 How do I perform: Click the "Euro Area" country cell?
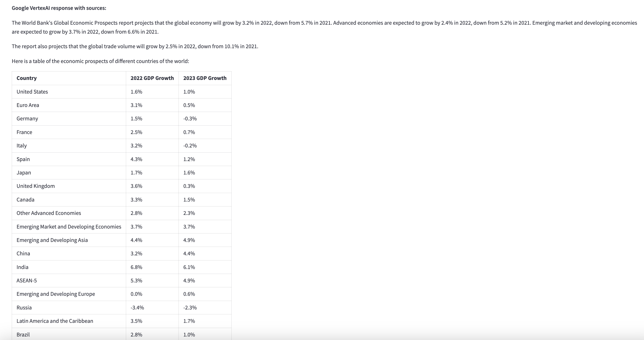(28, 105)
